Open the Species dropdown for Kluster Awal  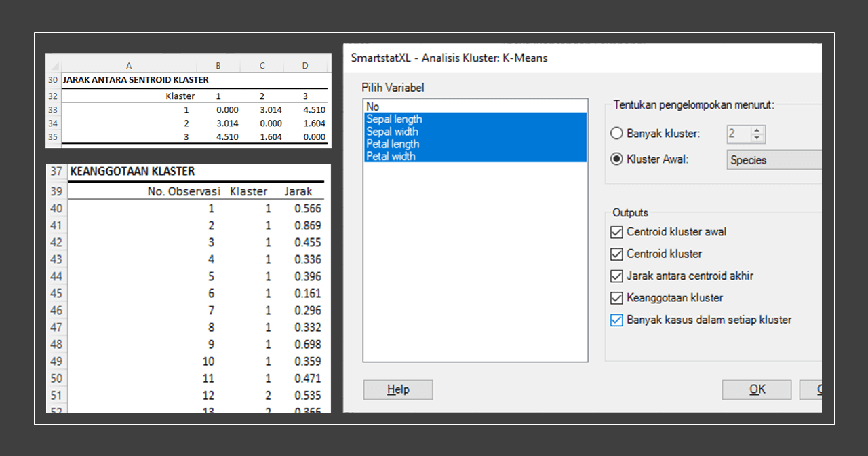pyautogui.click(x=773, y=160)
